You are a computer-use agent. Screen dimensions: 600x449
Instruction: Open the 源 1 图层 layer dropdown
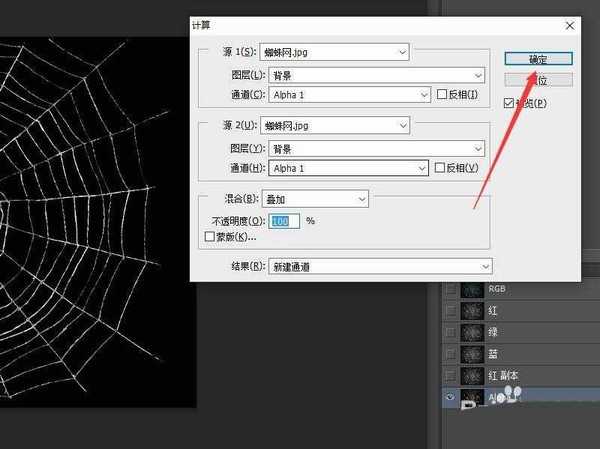pyautogui.click(x=372, y=74)
